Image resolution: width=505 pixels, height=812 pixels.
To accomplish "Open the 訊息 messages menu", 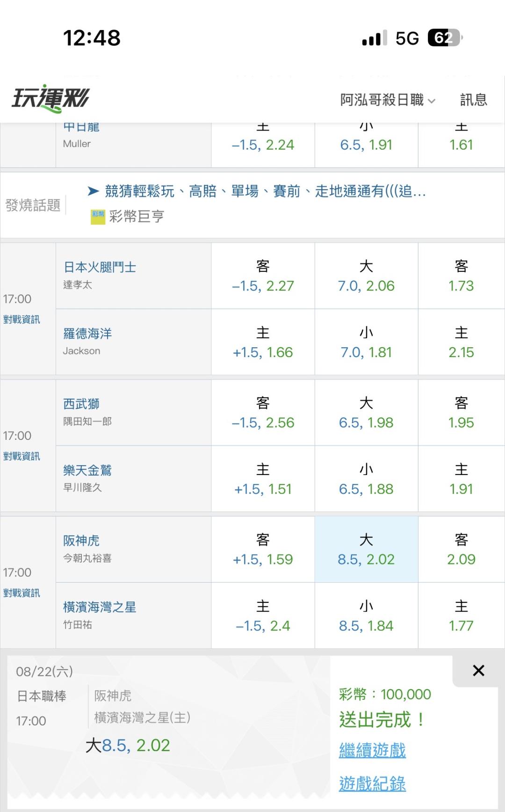I will tap(474, 100).
